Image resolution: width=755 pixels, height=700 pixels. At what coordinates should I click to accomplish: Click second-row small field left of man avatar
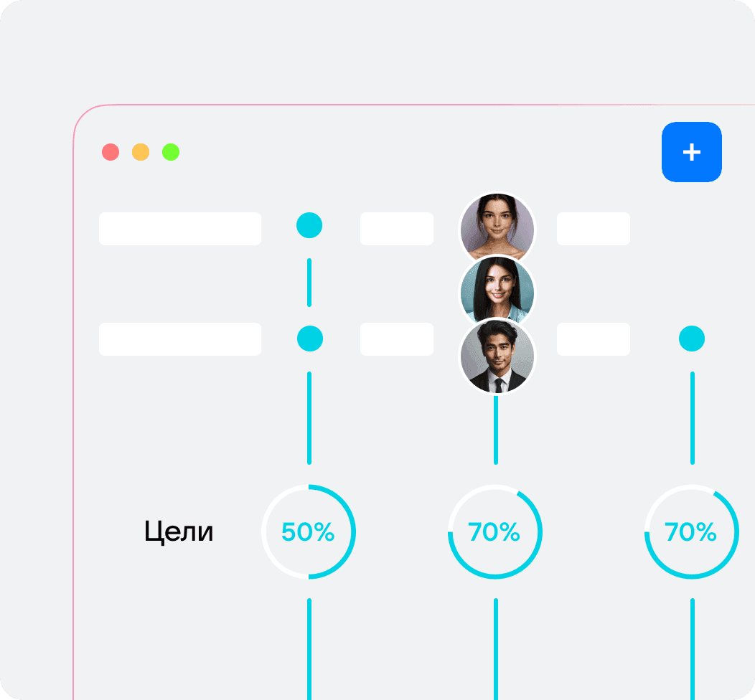pos(397,339)
